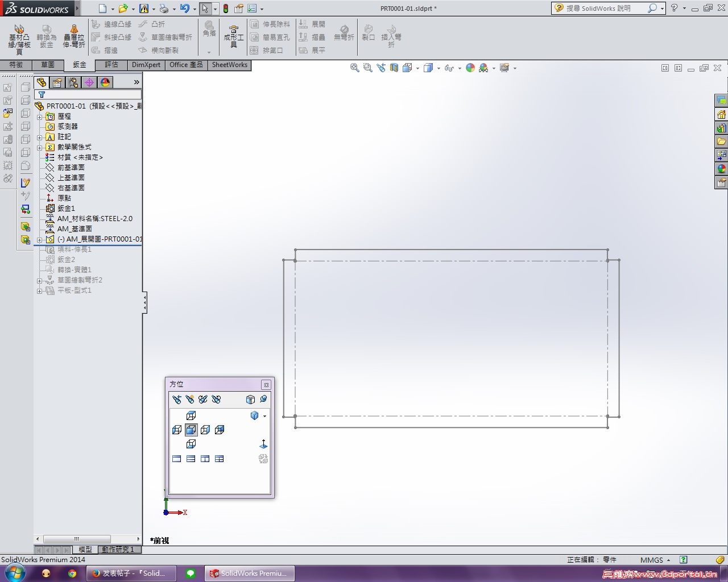Open the SolidWorks Premium taskbar button
Viewport: 728px width, 582px height.
click(250, 573)
